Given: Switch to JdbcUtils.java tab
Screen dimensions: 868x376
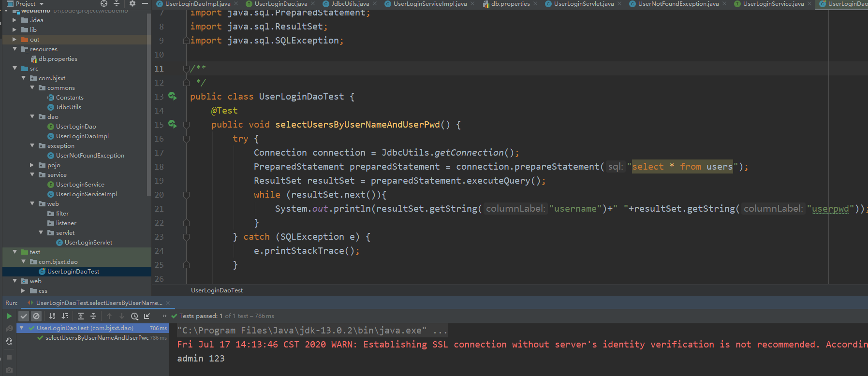Looking at the screenshot, I should pos(350,4).
